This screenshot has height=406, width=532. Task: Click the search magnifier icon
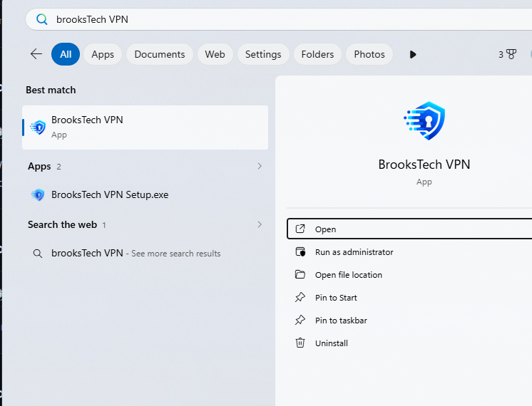pos(42,19)
